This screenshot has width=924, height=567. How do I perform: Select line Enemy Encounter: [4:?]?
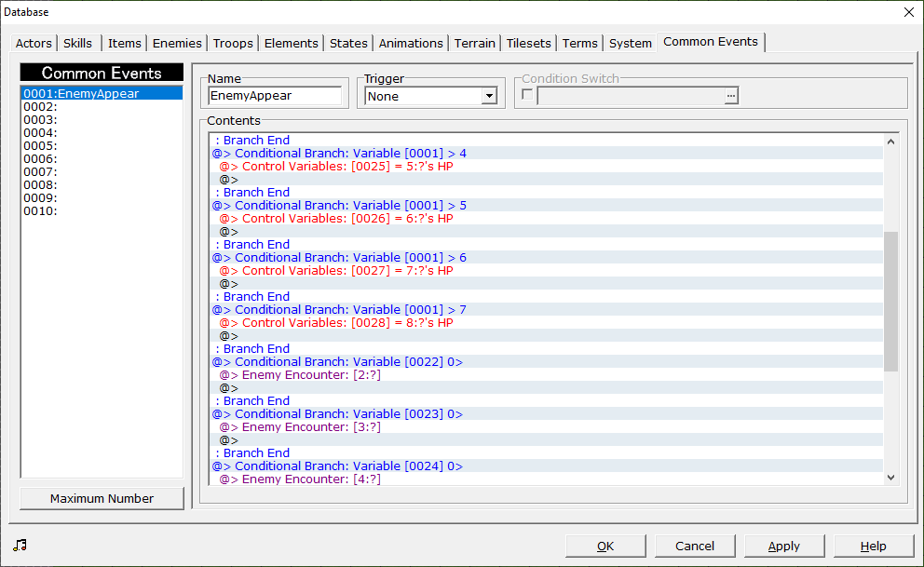point(547,479)
